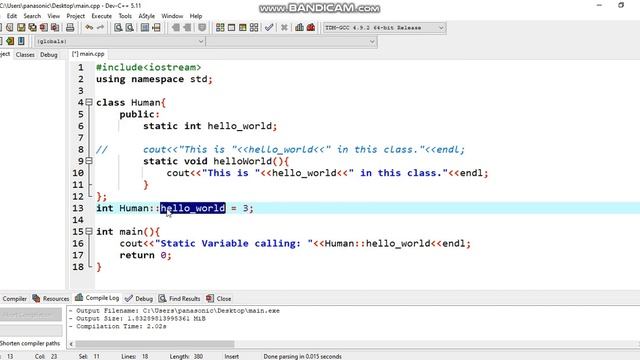Click the greyed Abort Compilation button
Viewport: 640px width, 360px height.
click(x=31, y=315)
